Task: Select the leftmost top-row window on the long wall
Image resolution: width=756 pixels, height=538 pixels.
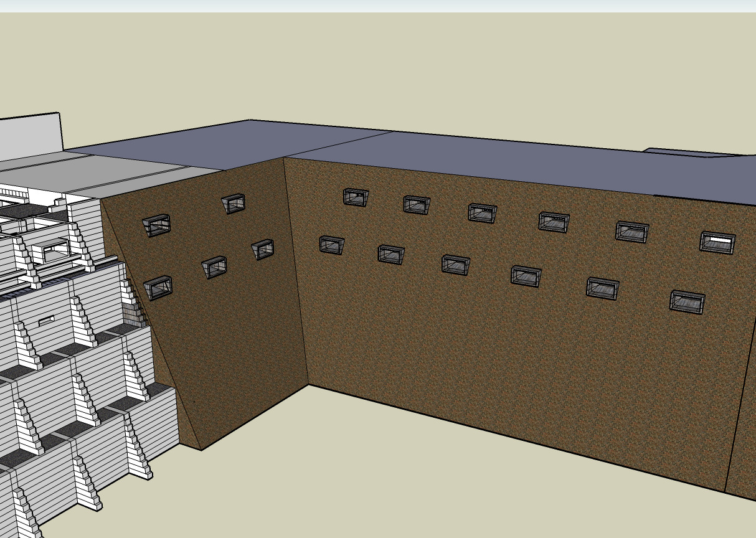Action: (x=356, y=197)
